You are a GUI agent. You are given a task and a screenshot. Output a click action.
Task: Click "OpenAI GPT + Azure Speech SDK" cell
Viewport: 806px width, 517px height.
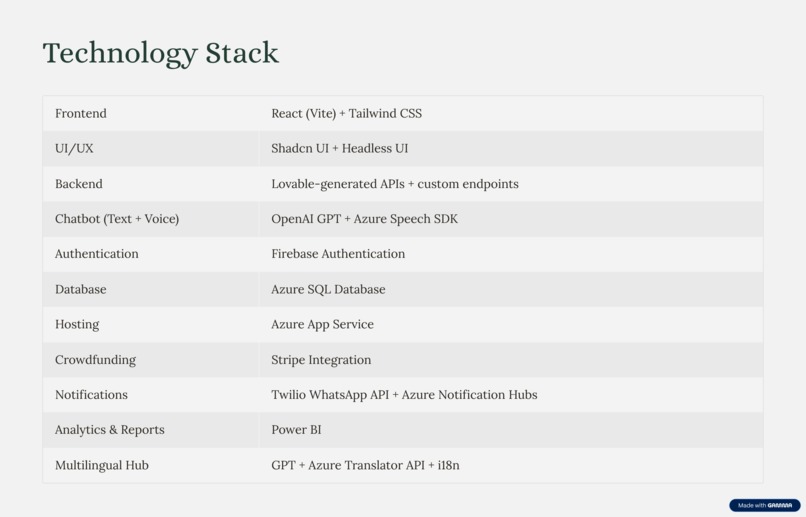[x=364, y=219]
